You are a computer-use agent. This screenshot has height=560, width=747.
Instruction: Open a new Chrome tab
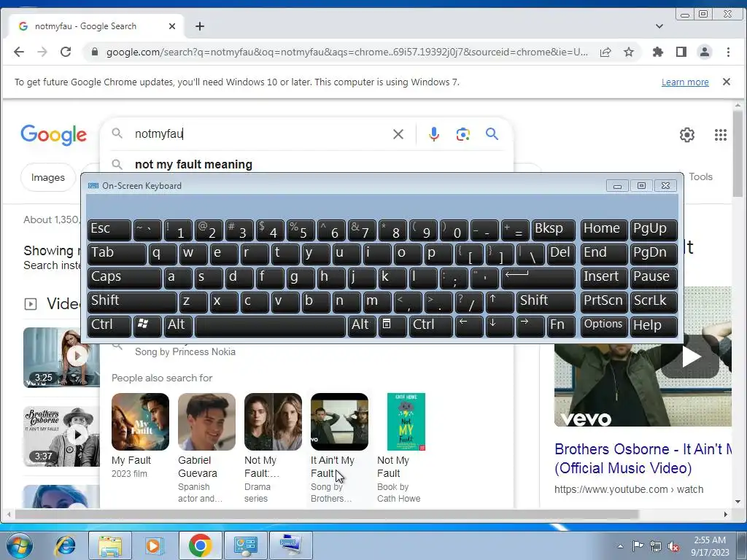click(200, 26)
